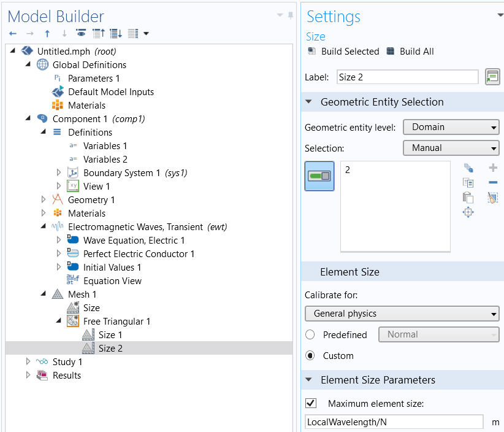This screenshot has height=432, width=504.
Task: Open the Calibrate for dropdown
Action: [x=402, y=314]
